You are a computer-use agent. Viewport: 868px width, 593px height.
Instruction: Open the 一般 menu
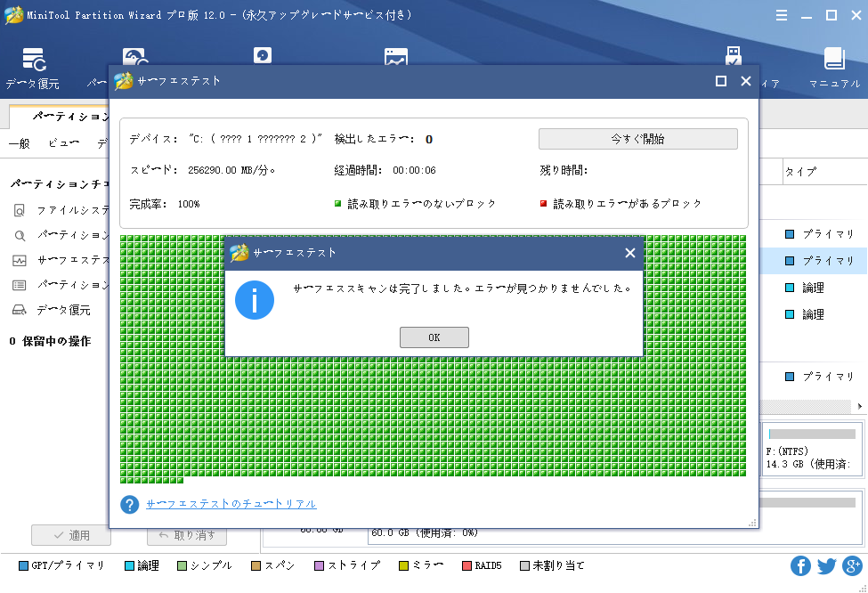[x=19, y=143]
